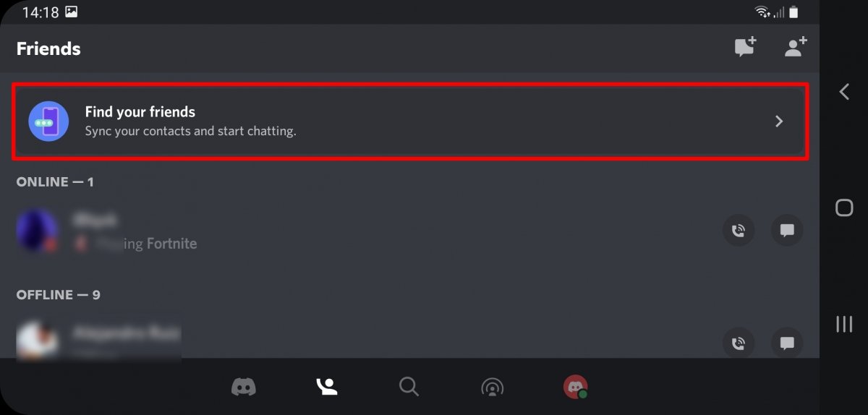Open the search tab
The width and height of the screenshot is (868, 415).
pos(409,387)
